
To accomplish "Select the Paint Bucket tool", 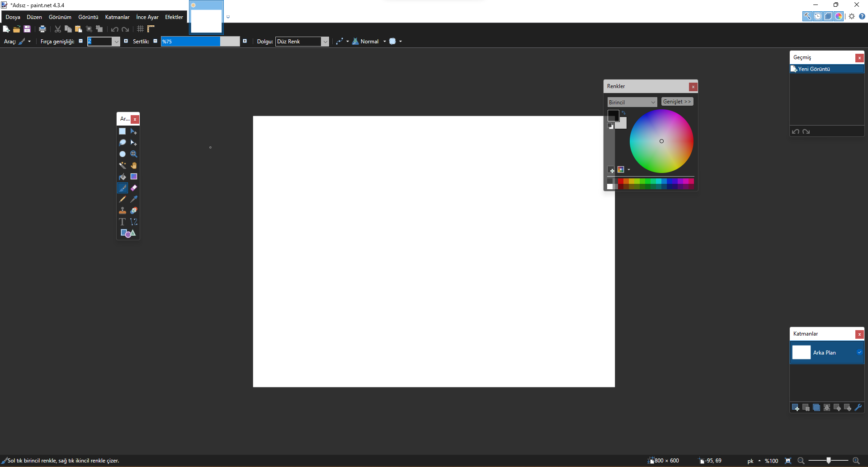I will coord(123,177).
